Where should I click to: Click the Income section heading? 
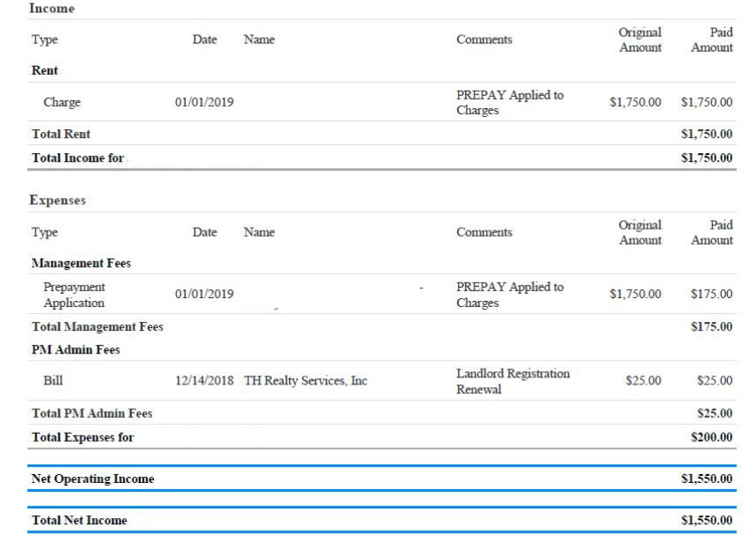53,8
